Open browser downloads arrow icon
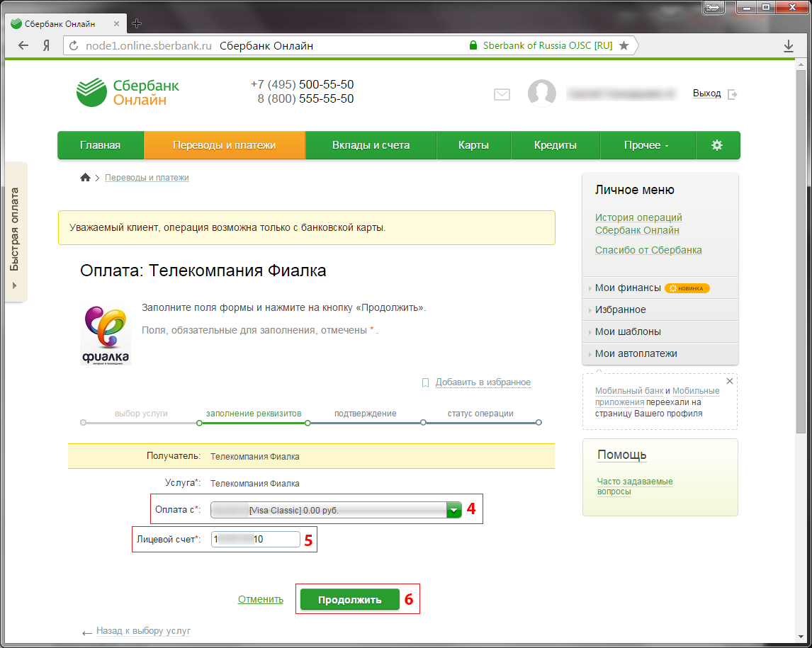This screenshot has height=648, width=812. point(789,46)
